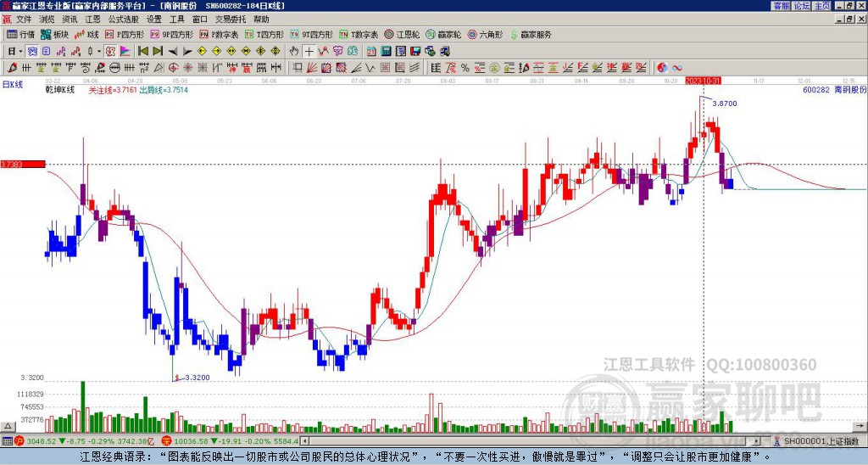The width and height of the screenshot is (868, 465).
Task: Click the black scroll-left arrow icon
Action: coord(173,52)
